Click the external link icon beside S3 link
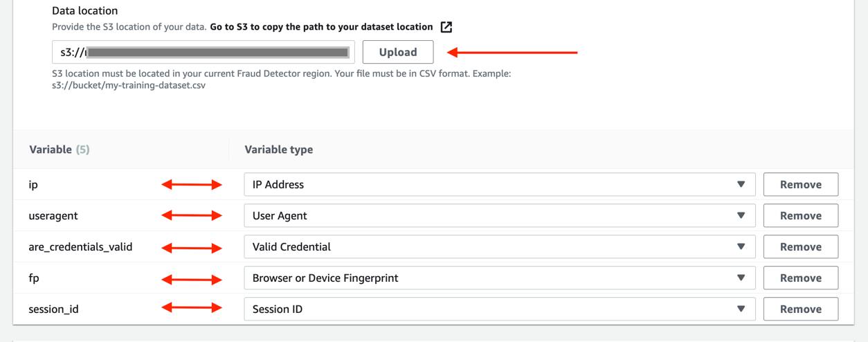Image resolution: width=868 pixels, height=342 pixels. pyautogui.click(x=446, y=27)
